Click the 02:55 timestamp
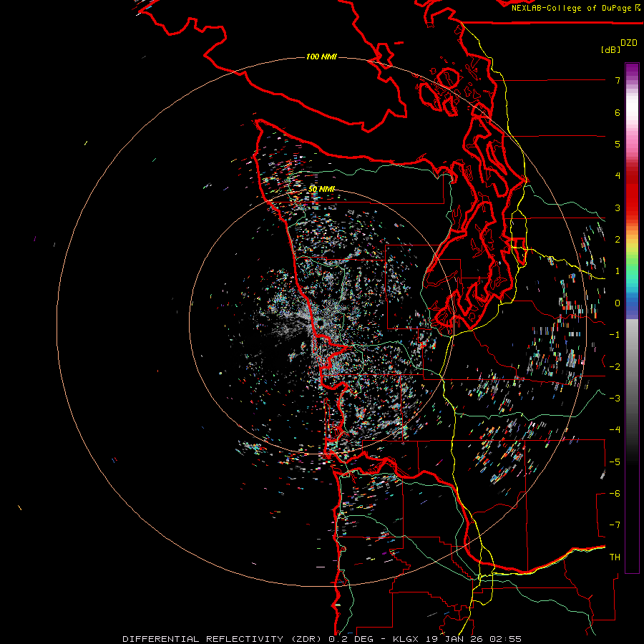This screenshot has width=644, height=644. [x=506, y=639]
